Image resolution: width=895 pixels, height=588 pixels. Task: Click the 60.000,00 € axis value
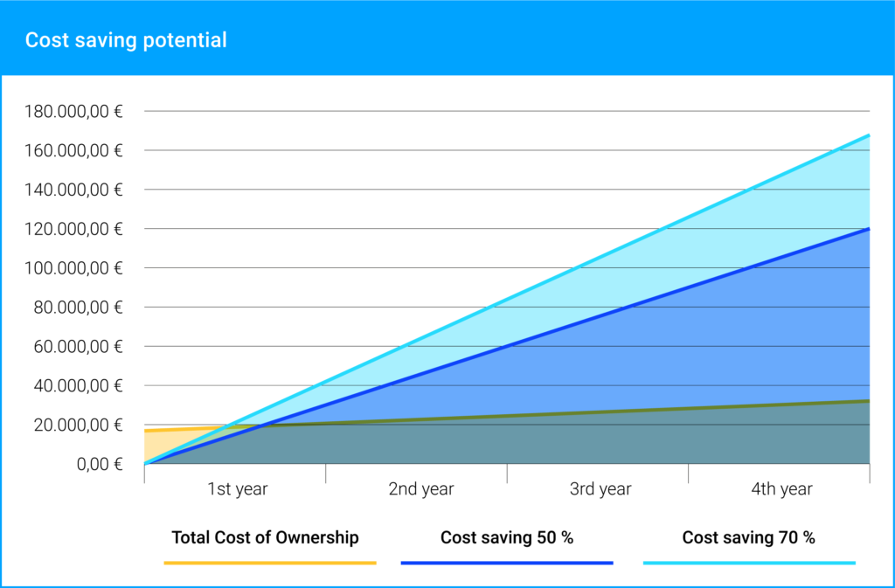(78, 346)
